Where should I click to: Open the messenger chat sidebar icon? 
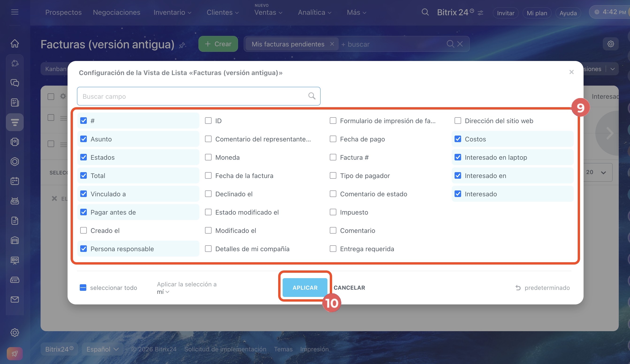tap(15, 83)
